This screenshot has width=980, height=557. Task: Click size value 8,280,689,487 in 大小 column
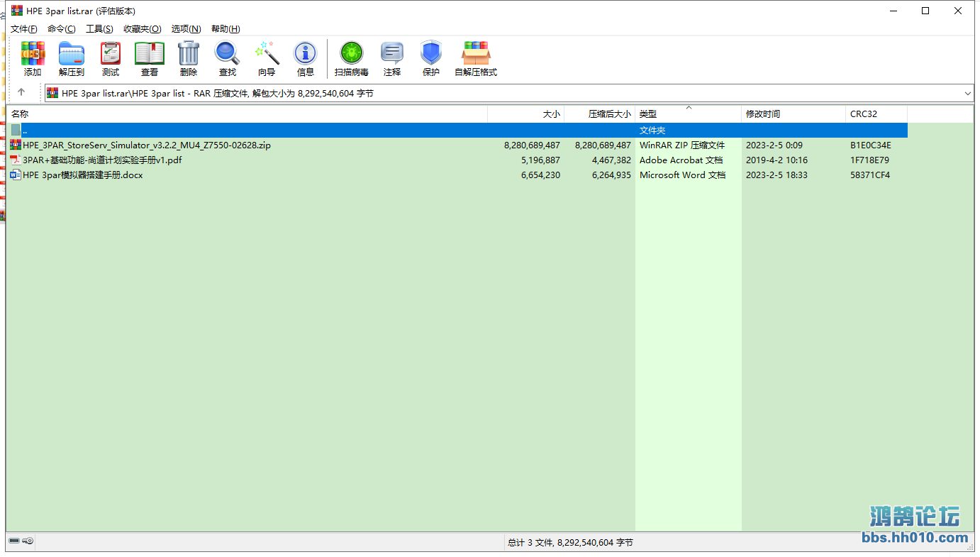click(532, 145)
